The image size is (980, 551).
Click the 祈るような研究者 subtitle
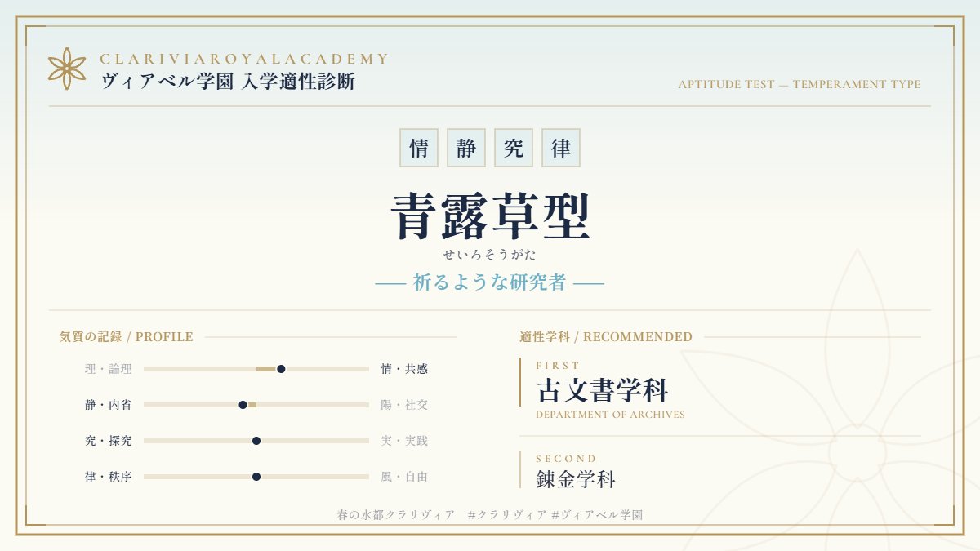(490, 282)
